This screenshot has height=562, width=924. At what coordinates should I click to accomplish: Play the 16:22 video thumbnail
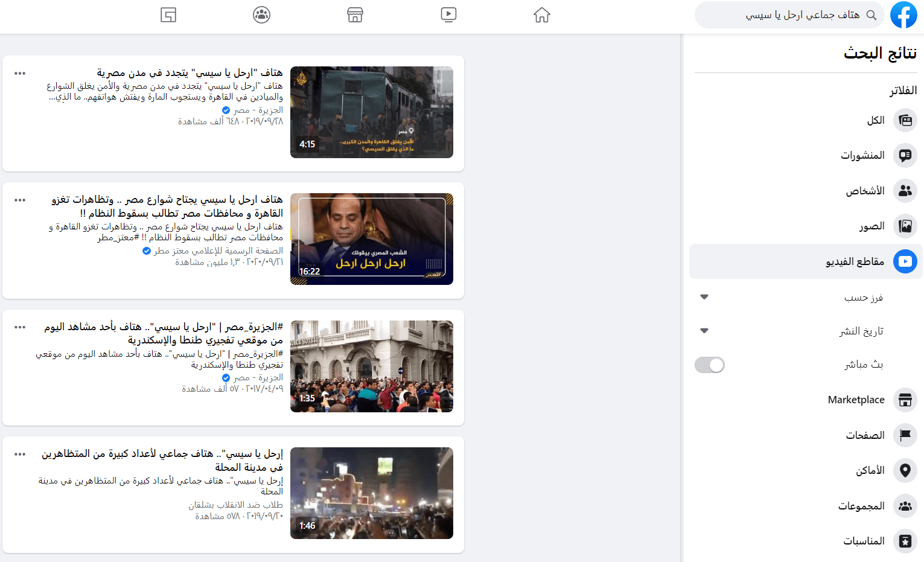(x=372, y=239)
